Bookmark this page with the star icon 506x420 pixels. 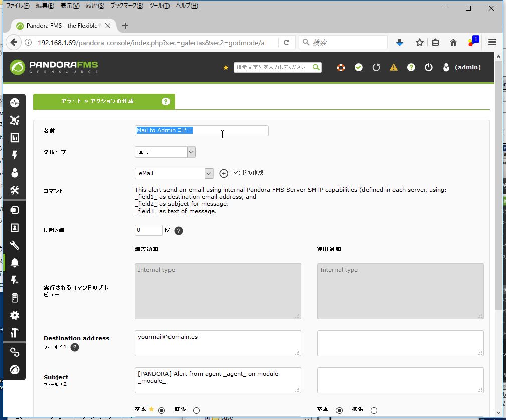[420, 42]
